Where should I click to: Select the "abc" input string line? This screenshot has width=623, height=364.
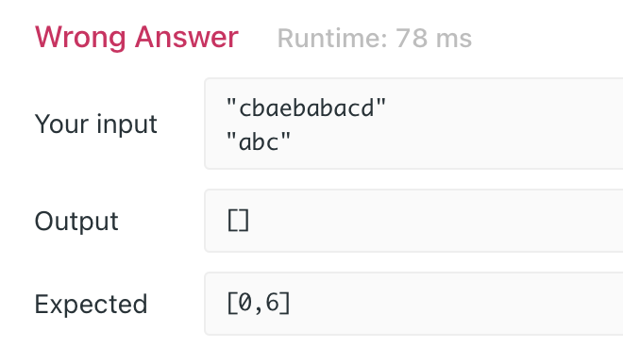point(259,141)
